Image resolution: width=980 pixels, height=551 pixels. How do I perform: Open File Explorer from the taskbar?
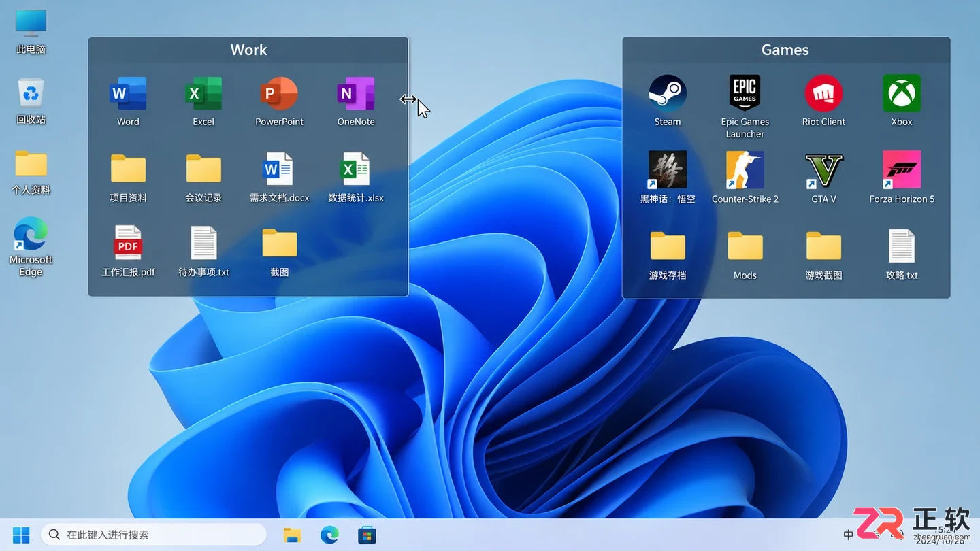292,535
